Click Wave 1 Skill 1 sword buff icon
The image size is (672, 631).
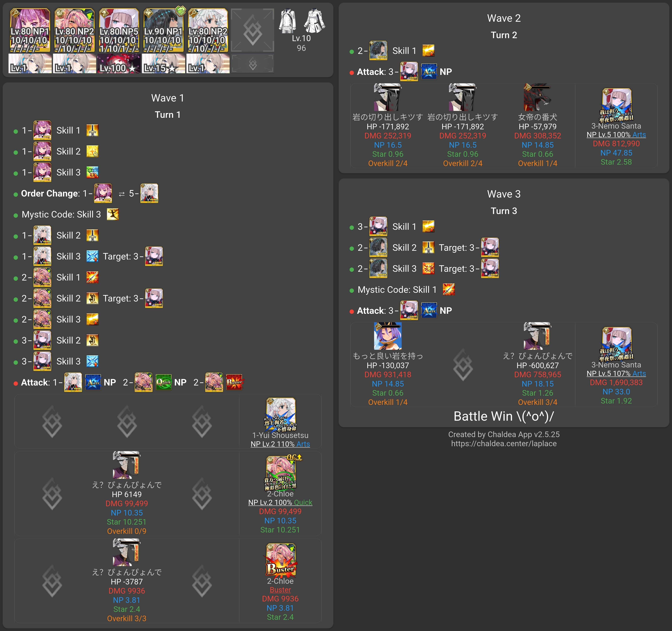point(92,131)
